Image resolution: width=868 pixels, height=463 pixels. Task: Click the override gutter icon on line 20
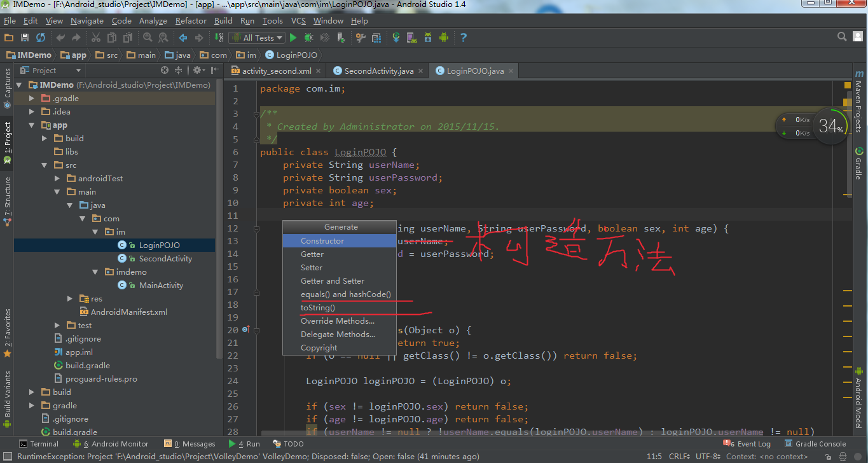coord(246,329)
